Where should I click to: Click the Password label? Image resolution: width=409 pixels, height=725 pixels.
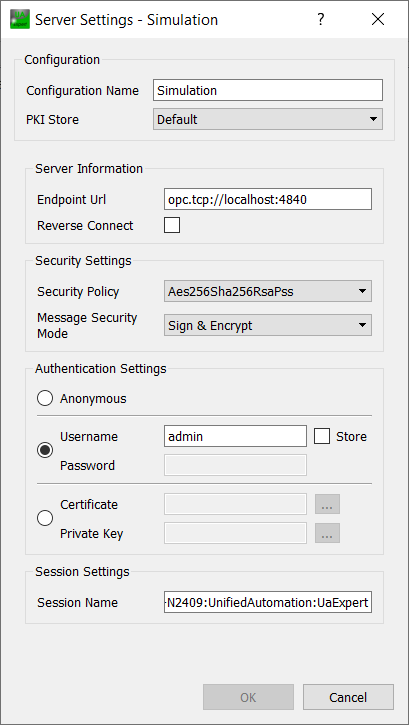pyautogui.click(x=87, y=466)
